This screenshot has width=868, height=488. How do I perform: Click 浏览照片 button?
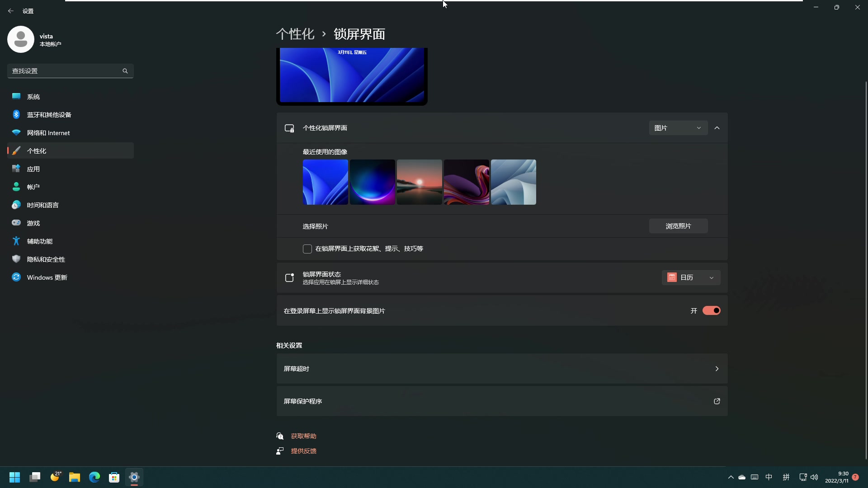tap(678, 226)
